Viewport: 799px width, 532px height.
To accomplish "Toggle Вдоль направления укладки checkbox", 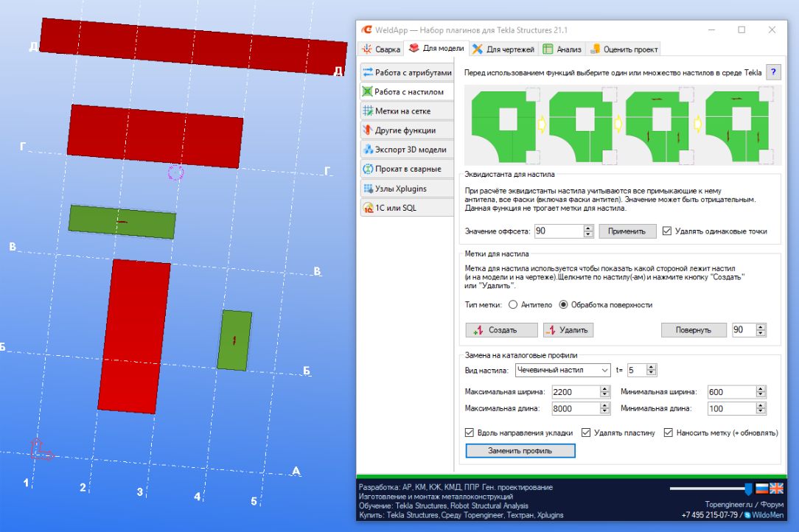I will [470, 433].
